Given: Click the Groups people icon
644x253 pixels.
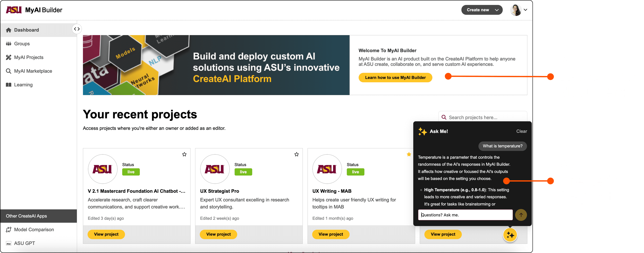Looking at the screenshot, I should click(8, 44).
